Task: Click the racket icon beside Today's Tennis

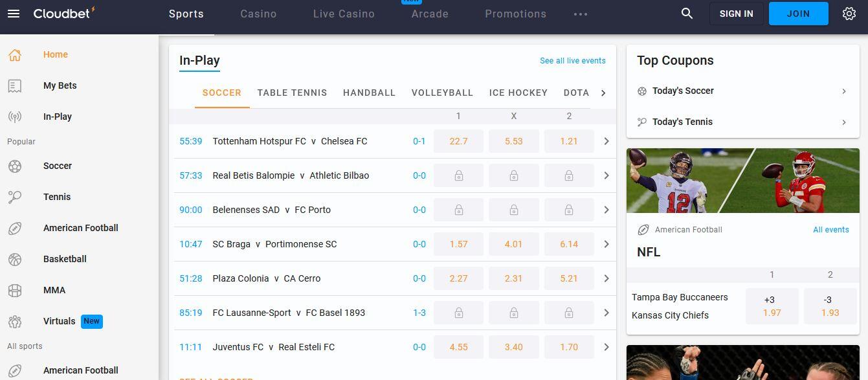Action: point(642,122)
